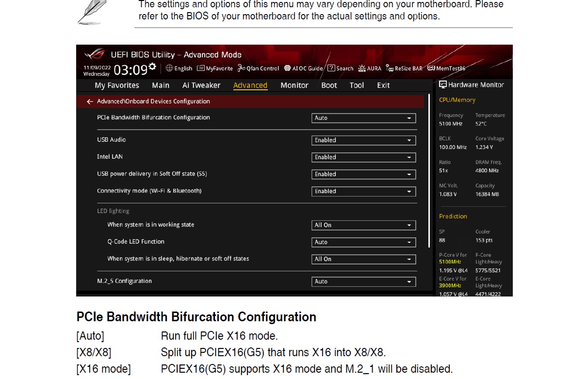The height and width of the screenshot is (379, 588).
Task: Open the English language globe selector
Action: (179, 68)
